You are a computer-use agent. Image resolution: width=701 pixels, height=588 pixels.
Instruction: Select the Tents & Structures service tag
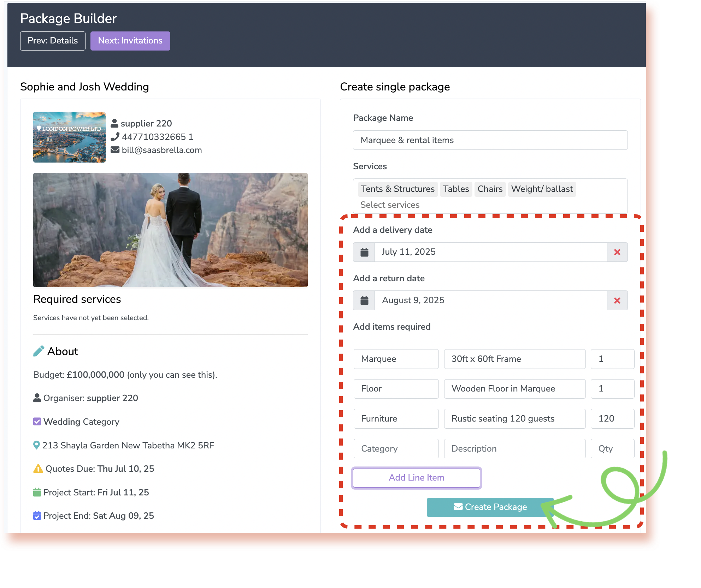397,189
